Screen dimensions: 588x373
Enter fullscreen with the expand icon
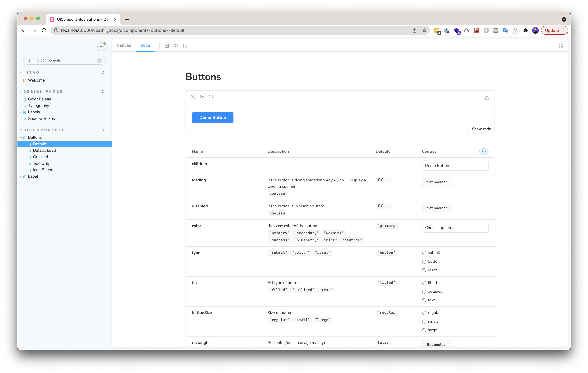[x=561, y=45]
